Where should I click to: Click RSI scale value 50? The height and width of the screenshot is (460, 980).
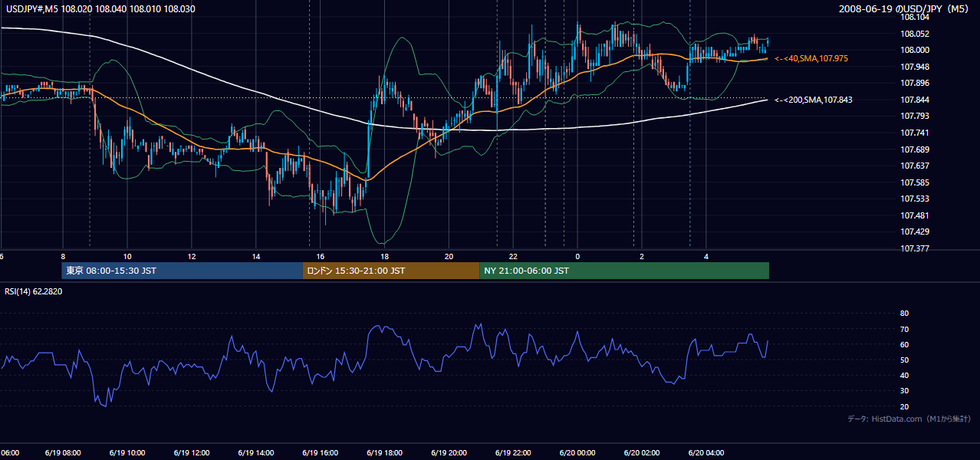point(904,360)
